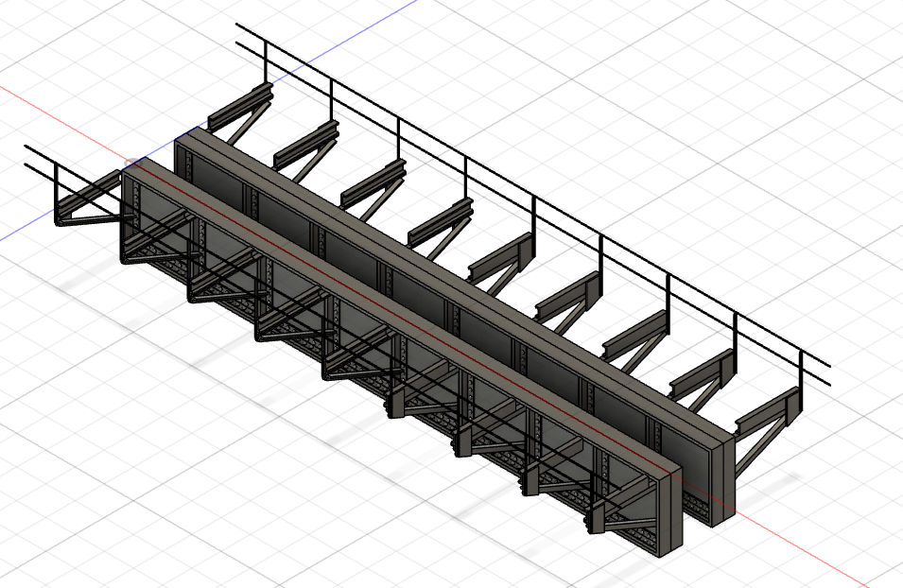
Task: Select the leftmost rear handrail post
Action: coord(265,59)
